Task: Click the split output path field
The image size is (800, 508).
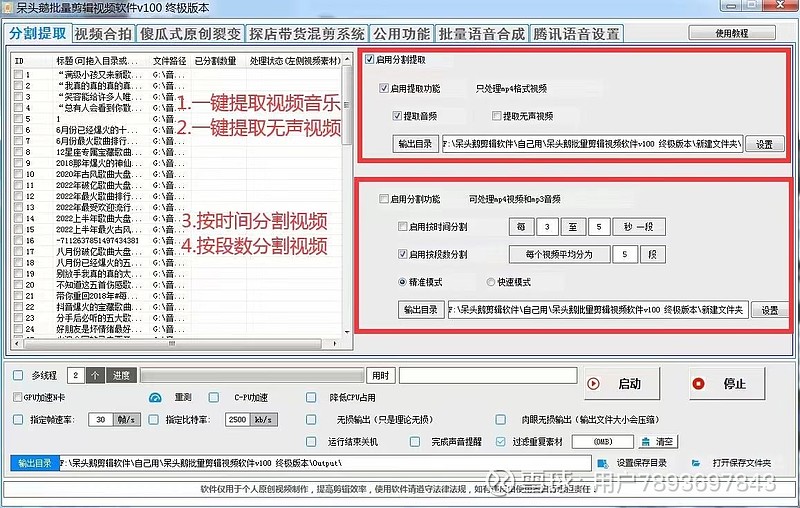Action: [598, 310]
